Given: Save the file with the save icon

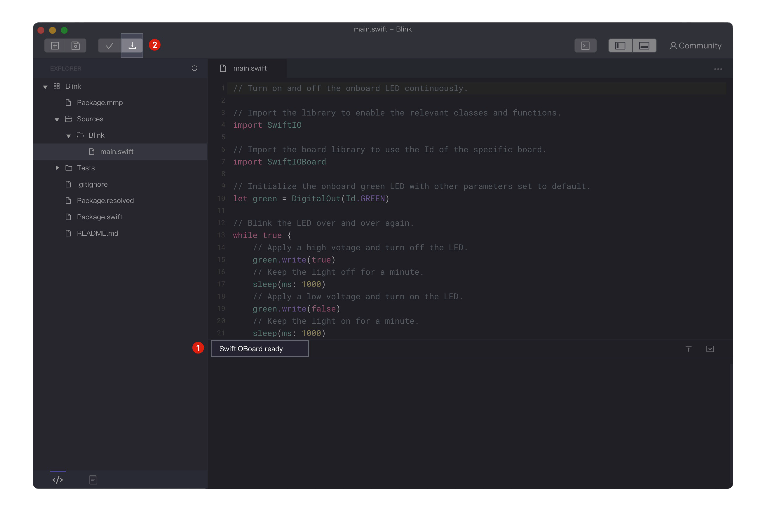Looking at the screenshot, I should [76, 46].
